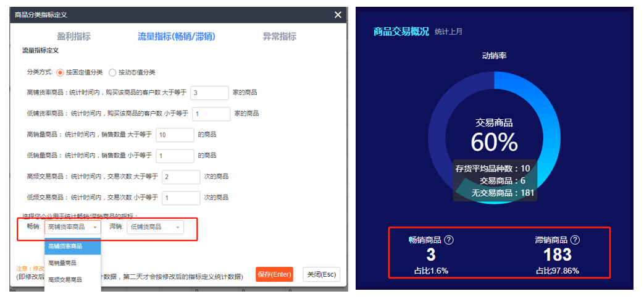Click the 高销量商品 sales quantity field
Screen dimensions: 644x299
175,135
